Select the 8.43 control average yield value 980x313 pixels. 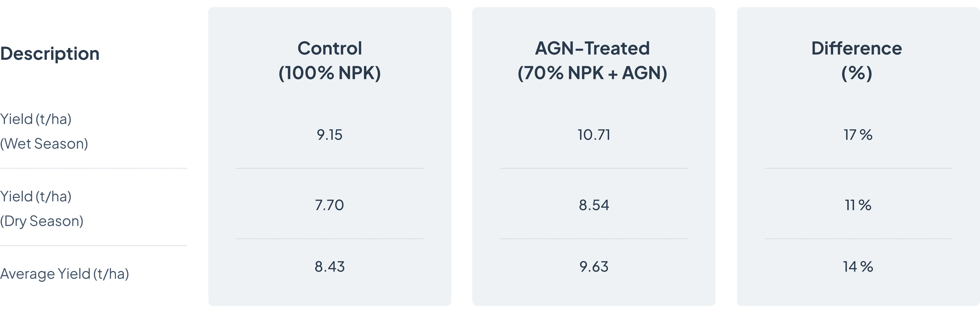click(x=329, y=266)
